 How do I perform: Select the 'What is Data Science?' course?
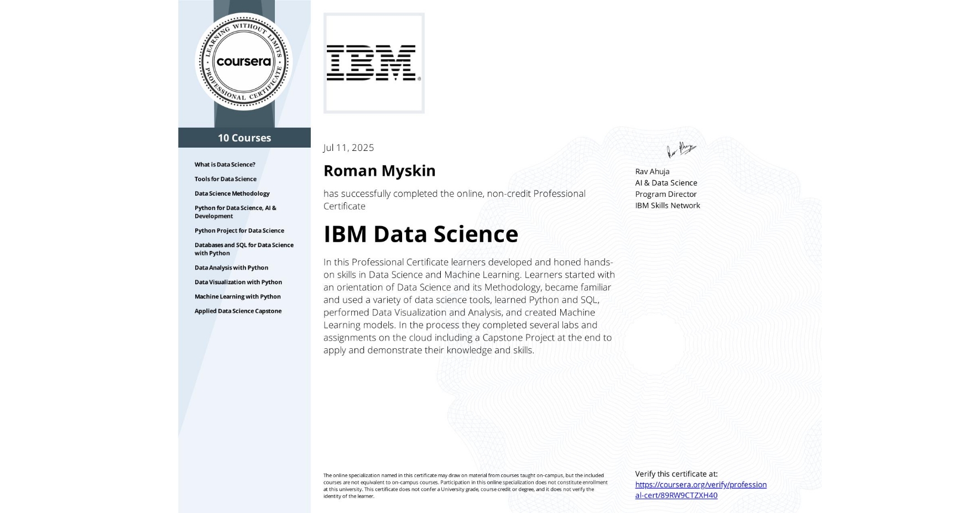click(225, 165)
